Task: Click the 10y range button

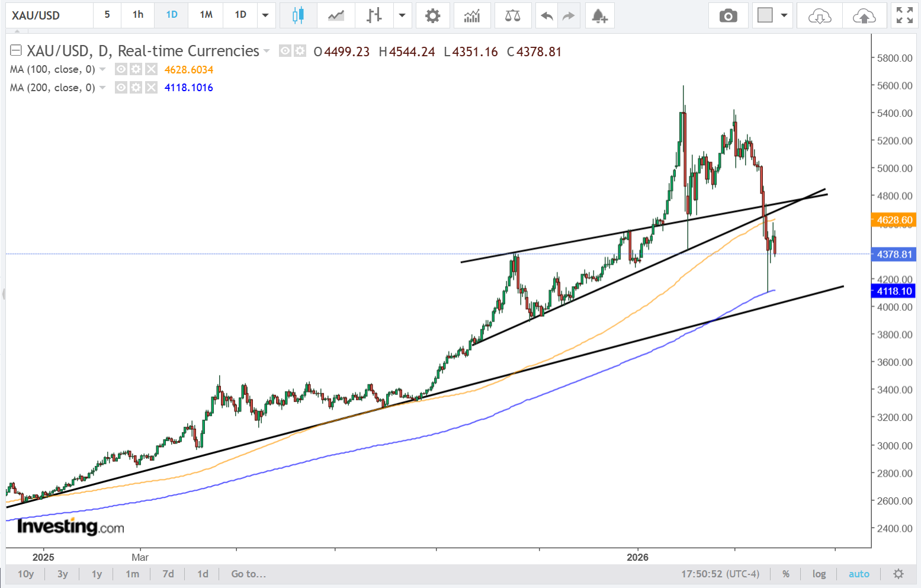Action: 25,574
